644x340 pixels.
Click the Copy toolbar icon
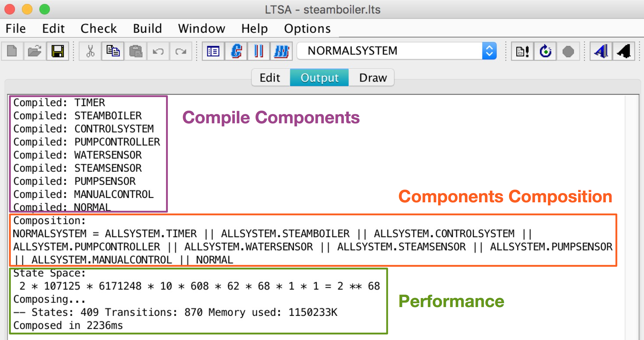[x=113, y=51]
